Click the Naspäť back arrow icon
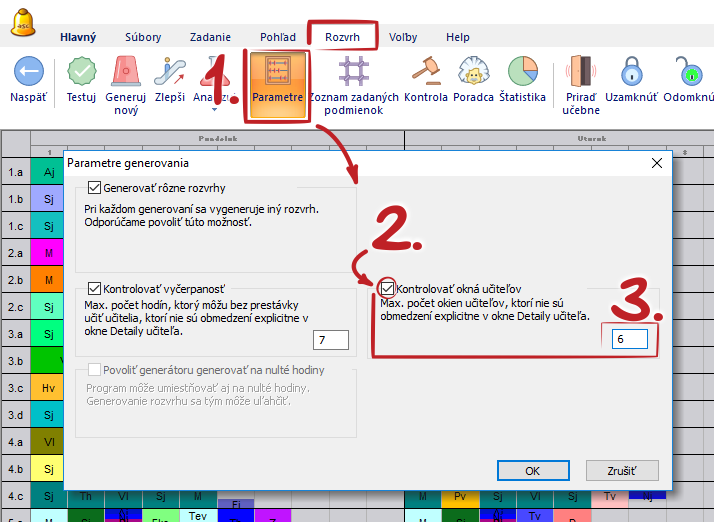 [28, 72]
